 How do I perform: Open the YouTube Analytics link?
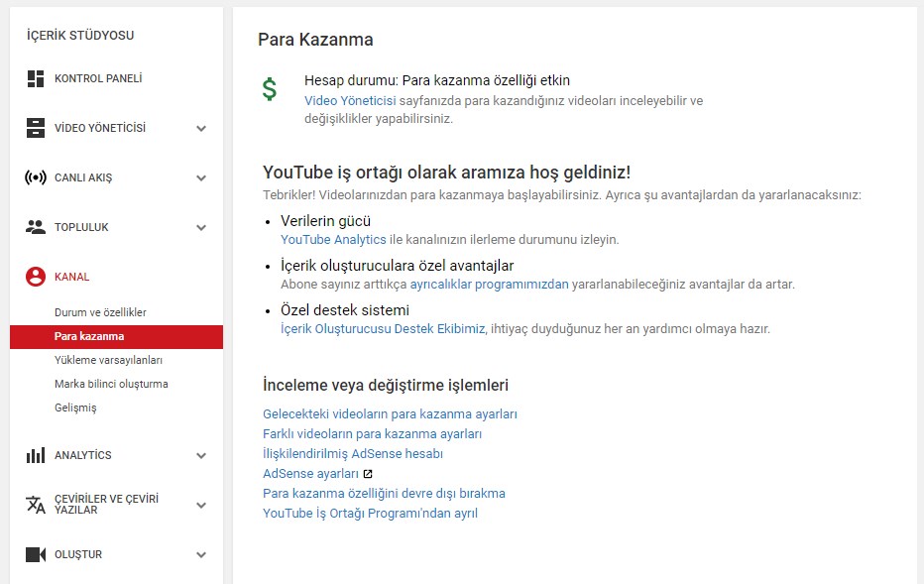[333, 240]
